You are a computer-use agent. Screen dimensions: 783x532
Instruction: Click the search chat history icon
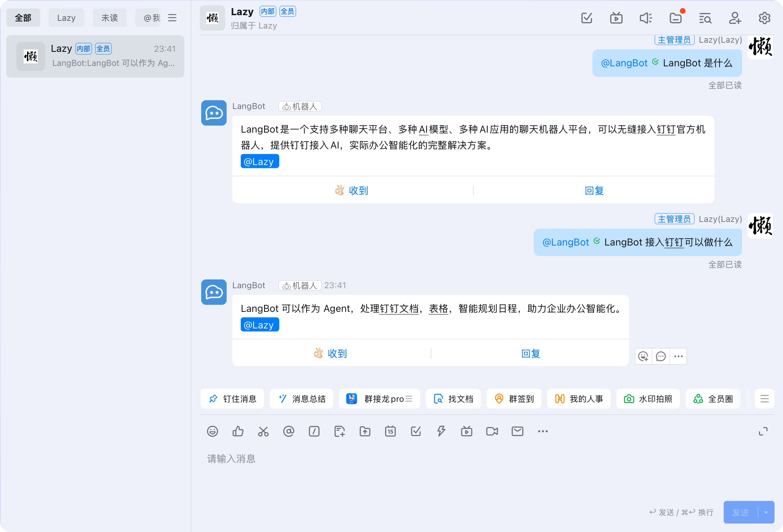pos(705,18)
